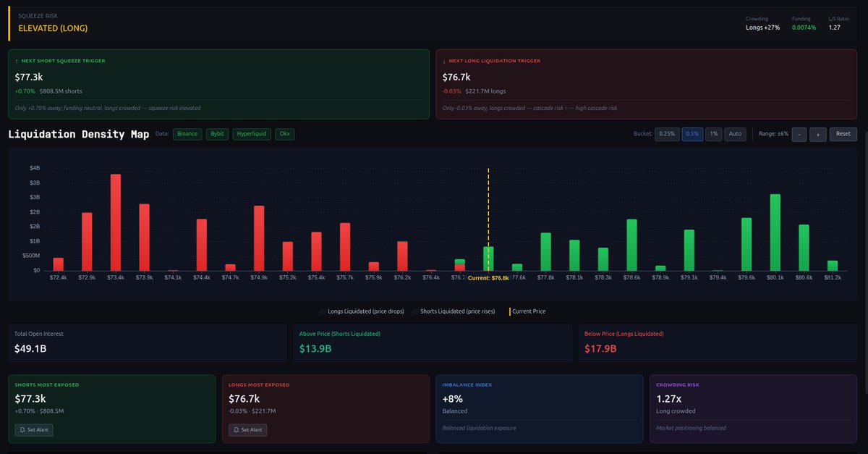
Task: Click the ELEVATED (LONG) squeeze risk status
Action: (x=53, y=28)
